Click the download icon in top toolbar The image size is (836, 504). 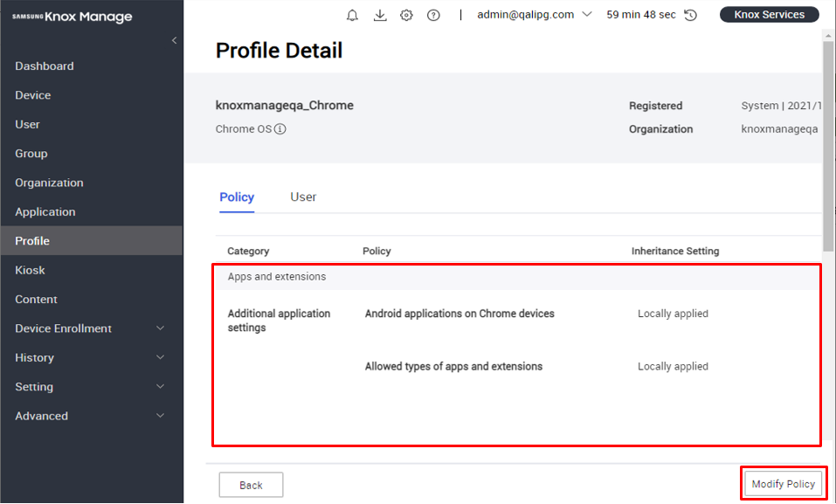[379, 15]
